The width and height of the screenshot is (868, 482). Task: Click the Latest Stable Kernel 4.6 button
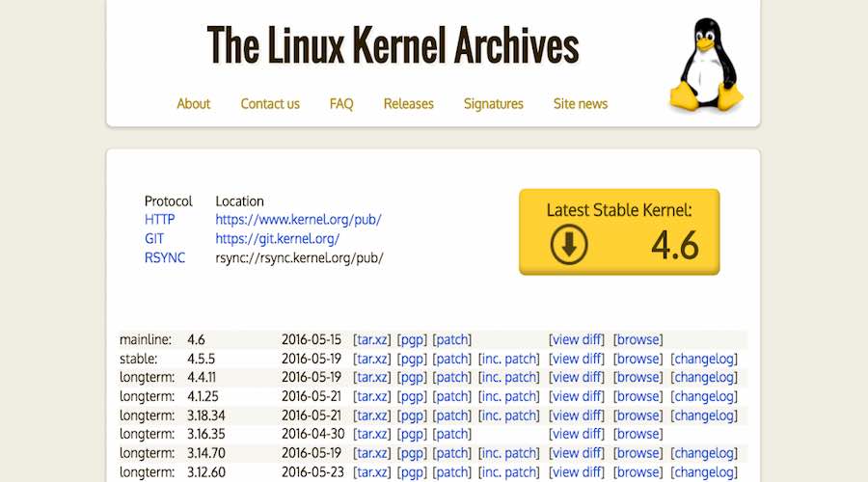619,232
